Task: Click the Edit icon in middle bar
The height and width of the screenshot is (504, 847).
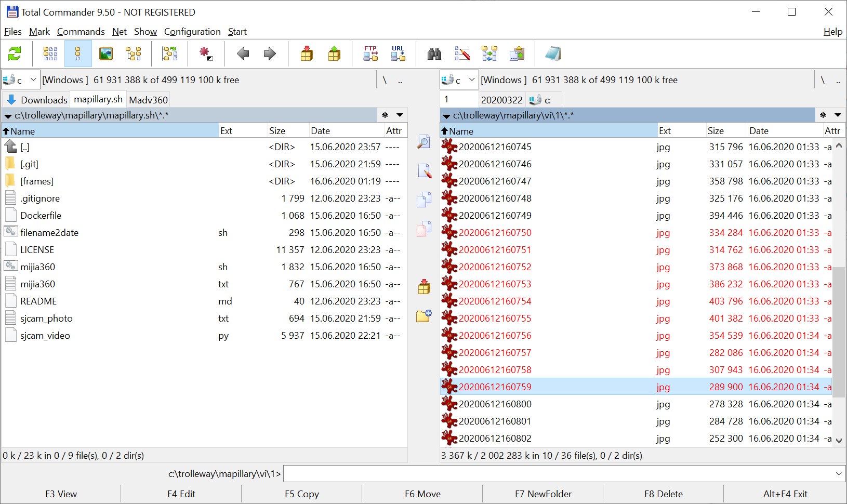Action: click(x=424, y=170)
